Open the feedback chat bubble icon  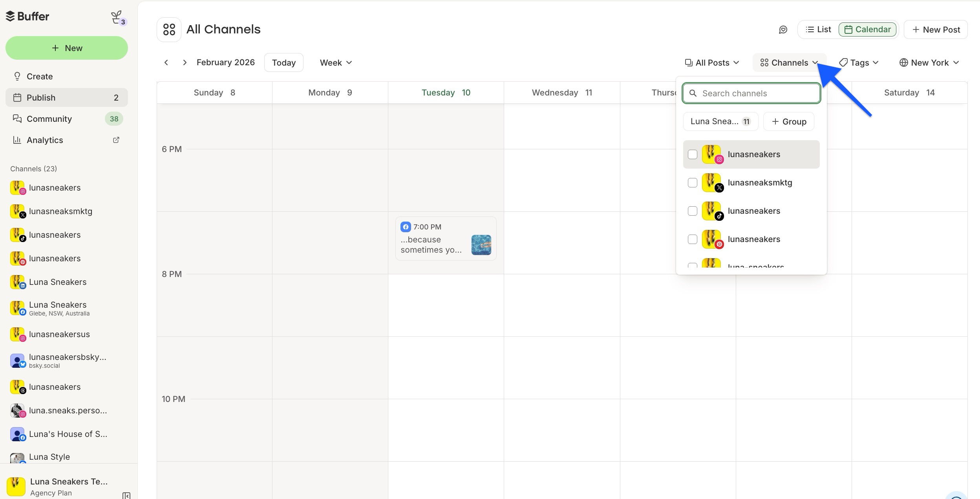pyautogui.click(x=783, y=30)
